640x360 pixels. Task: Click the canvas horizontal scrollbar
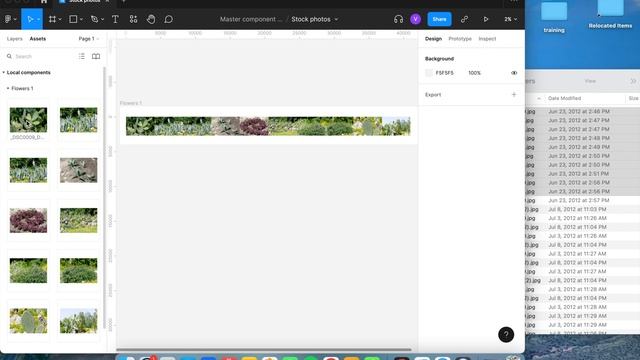point(264,350)
